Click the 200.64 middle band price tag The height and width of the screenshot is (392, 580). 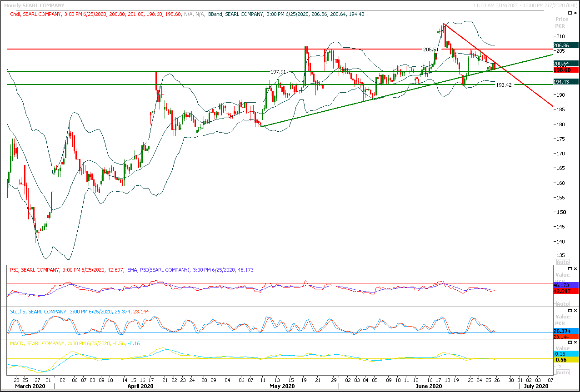coord(565,64)
